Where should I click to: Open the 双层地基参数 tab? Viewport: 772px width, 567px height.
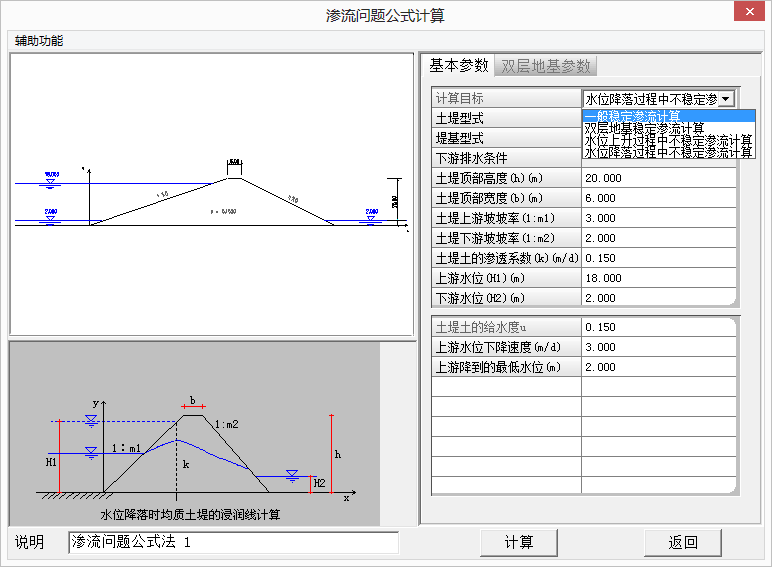[x=547, y=67]
